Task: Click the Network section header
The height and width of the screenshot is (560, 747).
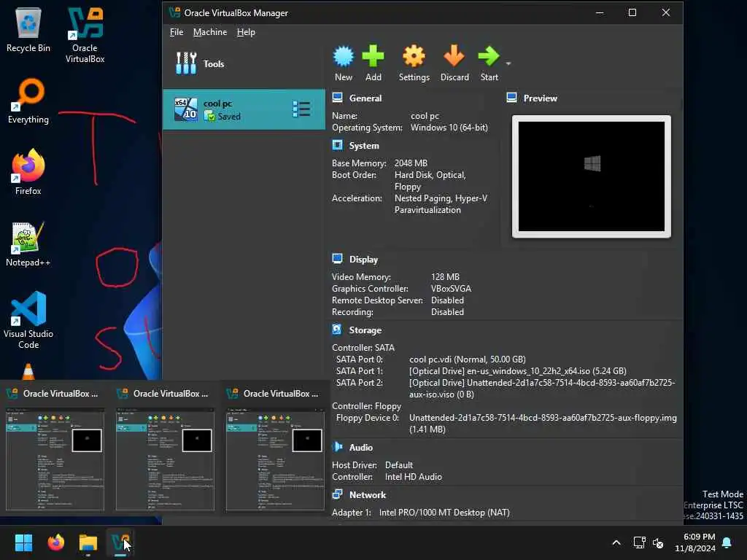Action: [x=368, y=495]
